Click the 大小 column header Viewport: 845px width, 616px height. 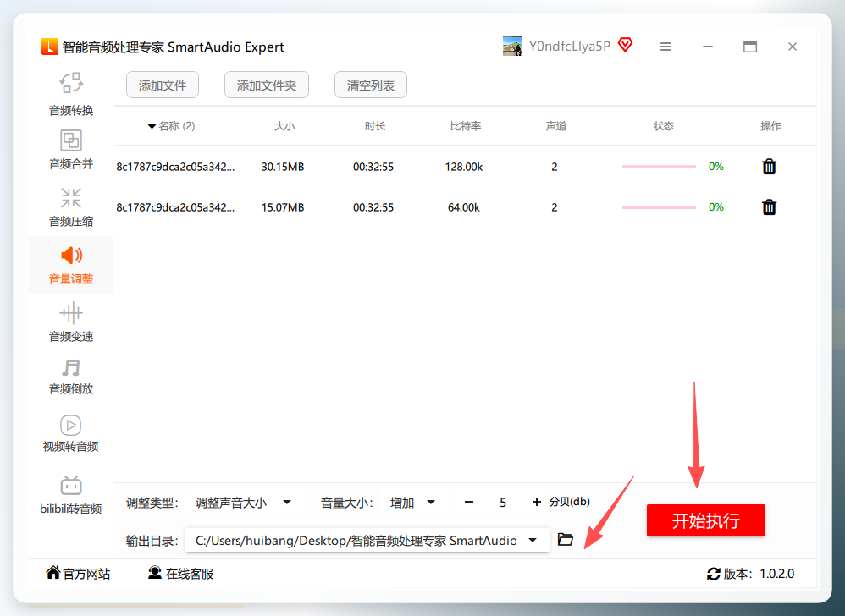[284, 126]
